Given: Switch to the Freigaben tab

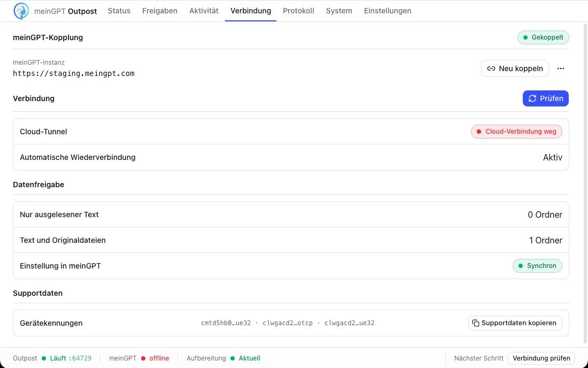Looking at the screenshot, I should coord(160,11).
